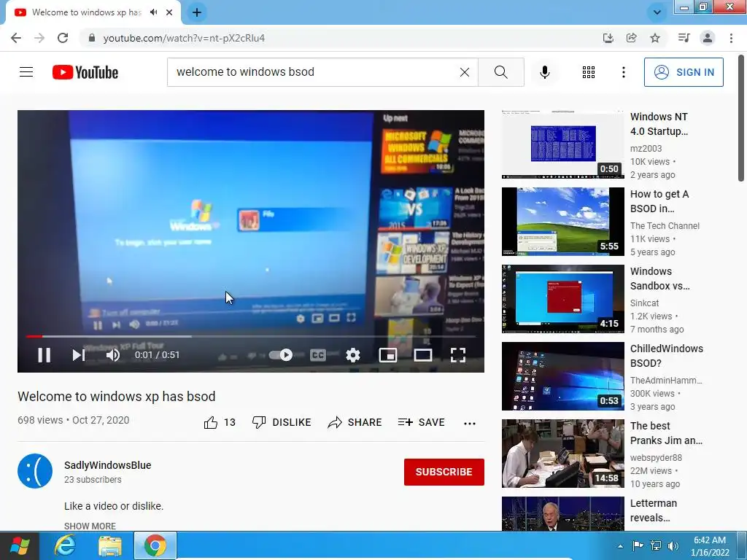Reload the YouTube page
This screenshot has height=560, width=747.
pyautogui.click(x=63, y=38)
